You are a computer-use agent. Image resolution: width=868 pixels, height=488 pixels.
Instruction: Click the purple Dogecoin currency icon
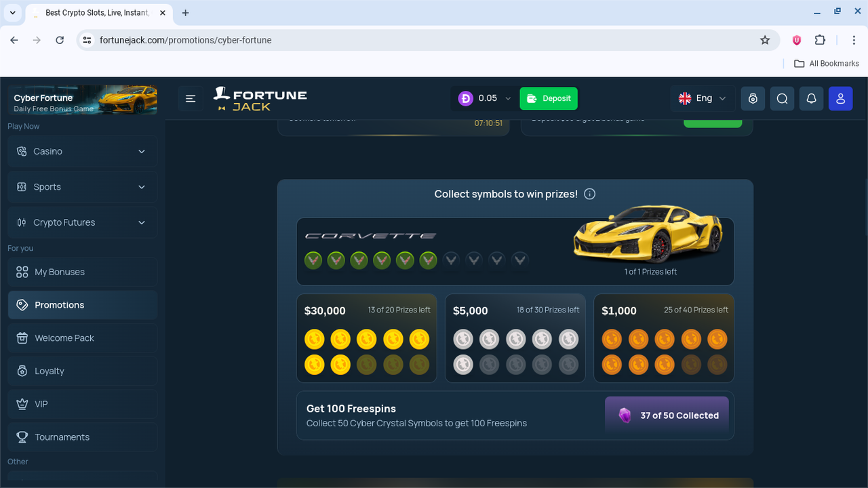(x=465, y=98)
